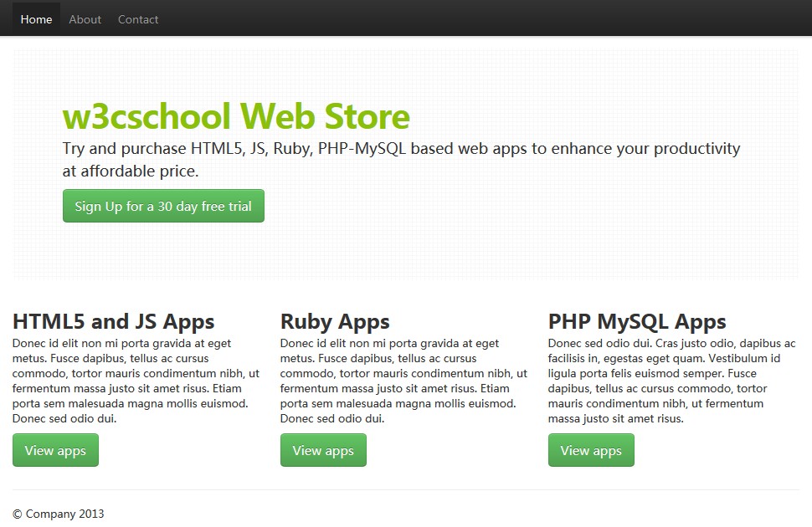The height and width of the screenshot is (527, 812).
Task: Click the Company 2013 copyright text
Action: click(58, 514)
